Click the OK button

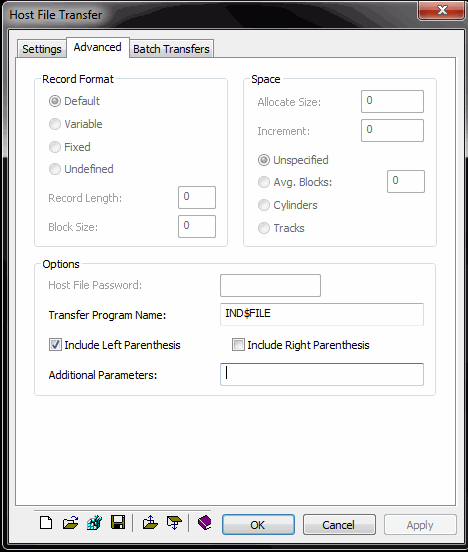[258, 525]
